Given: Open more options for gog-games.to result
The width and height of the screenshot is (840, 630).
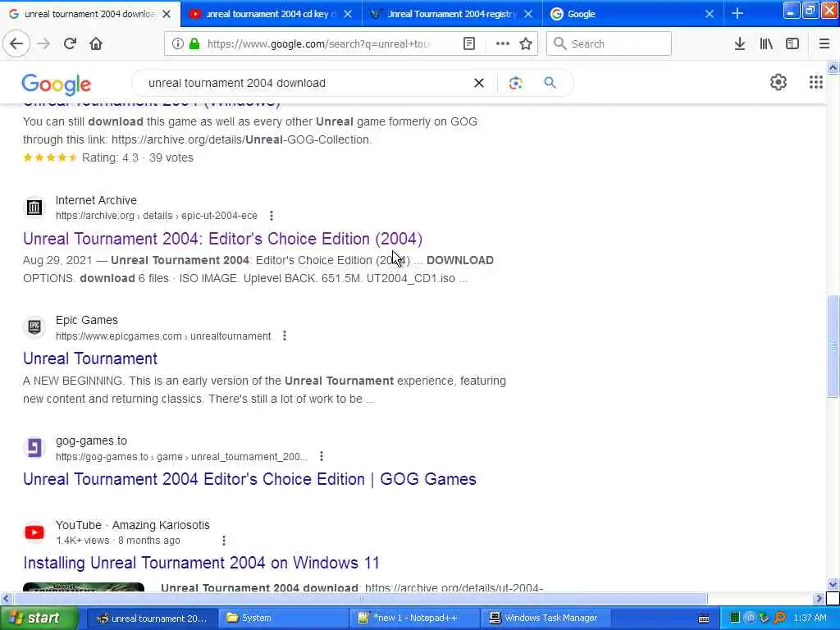Looking at the screenshot, I should click(322, 456).
